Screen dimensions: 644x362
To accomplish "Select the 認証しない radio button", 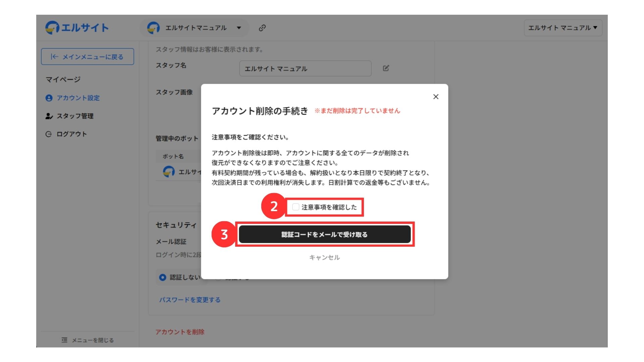I will click(x=163, y=278).
